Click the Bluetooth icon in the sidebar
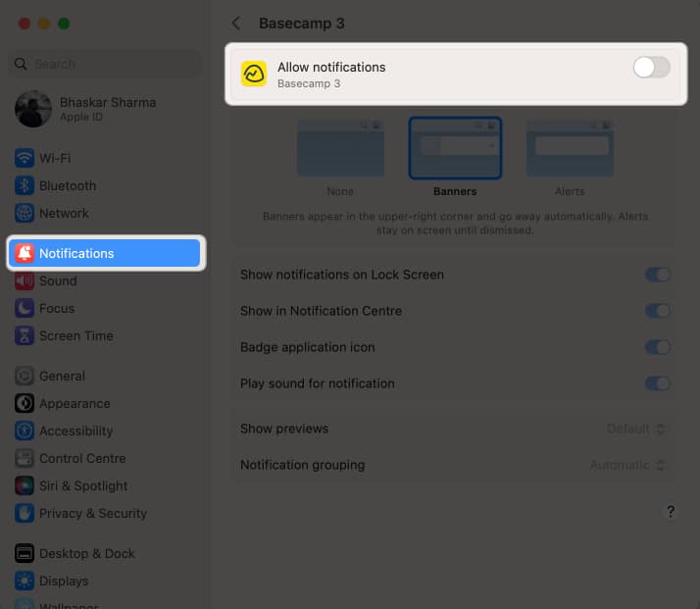This screenshot has width=700, height=609. point(25,185)
